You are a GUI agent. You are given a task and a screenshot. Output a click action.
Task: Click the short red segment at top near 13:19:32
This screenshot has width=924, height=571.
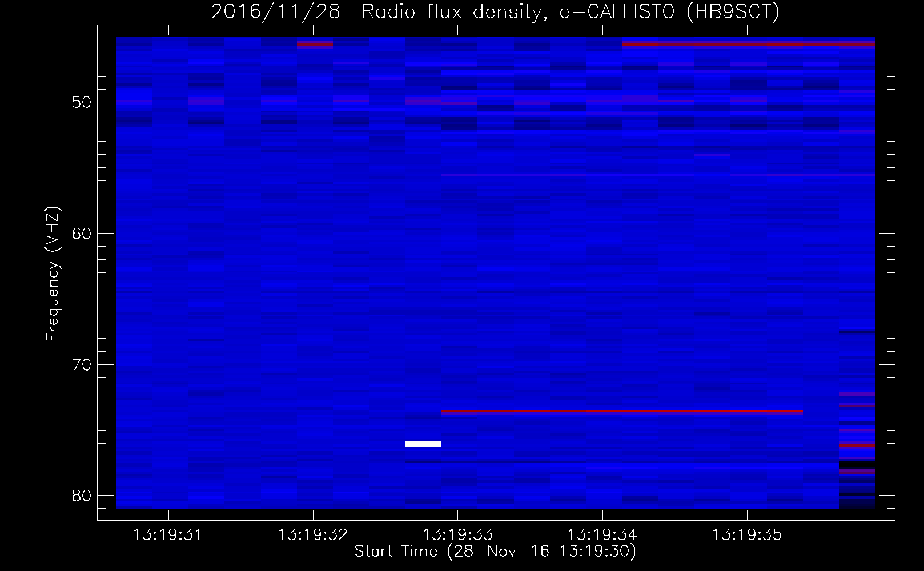(x=315, y=44)
